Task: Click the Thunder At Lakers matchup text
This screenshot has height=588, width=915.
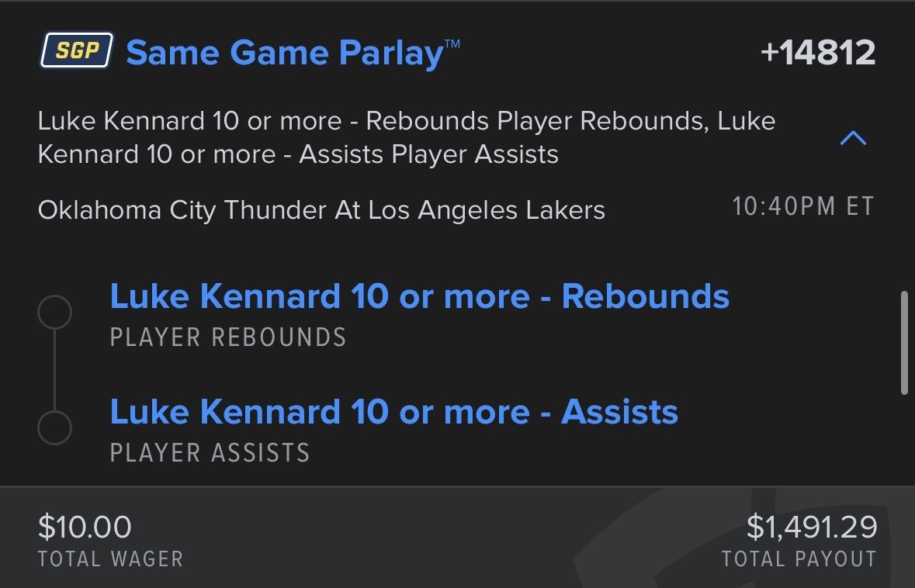Action: pos(321,210)
